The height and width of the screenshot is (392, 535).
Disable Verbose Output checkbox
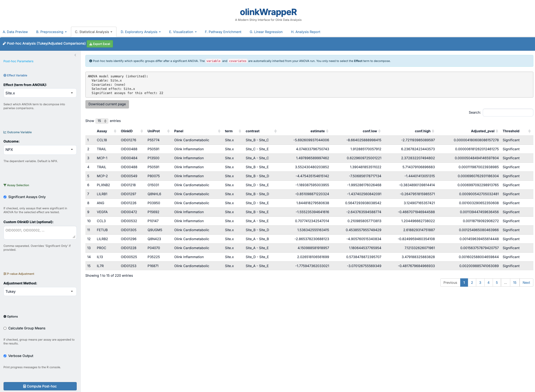coord(5,356)
